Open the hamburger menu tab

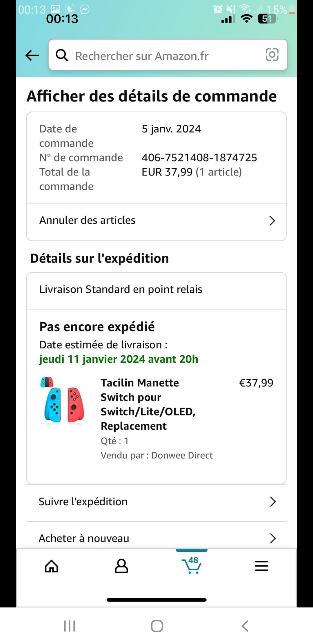[x=261, y=566]
